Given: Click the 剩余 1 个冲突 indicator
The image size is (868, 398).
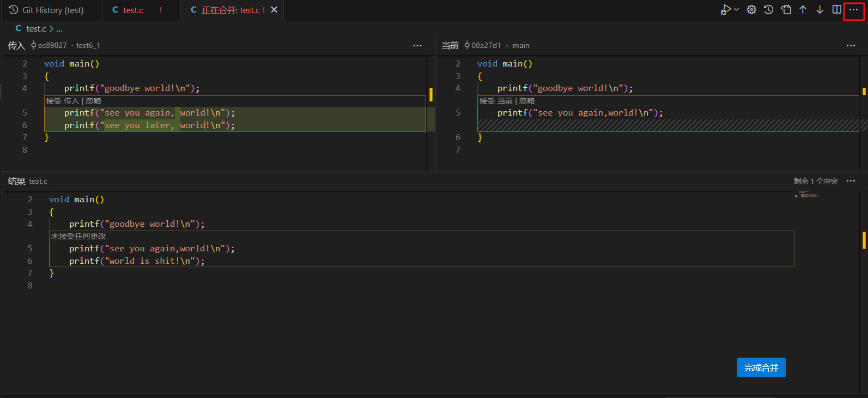Looking at the screenshot, I should 816,181.
